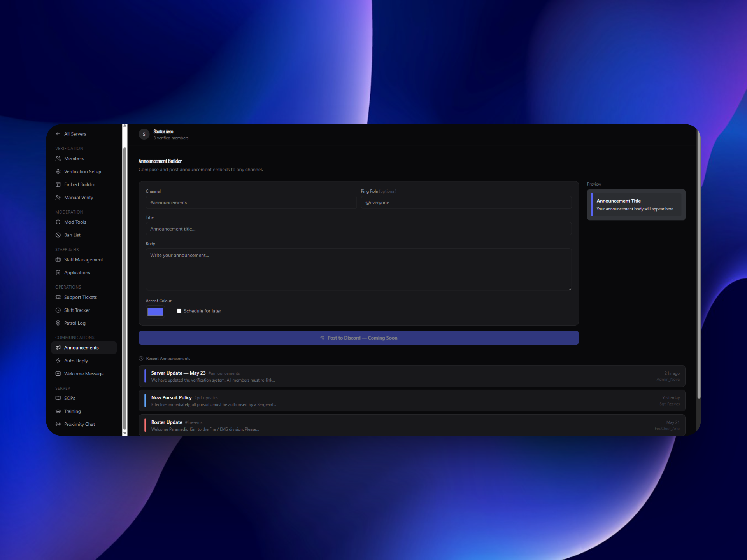Select Auto-Reply in the sidebar
The width and height of the screenshot is (747, 560).
[x=84, y=361]
